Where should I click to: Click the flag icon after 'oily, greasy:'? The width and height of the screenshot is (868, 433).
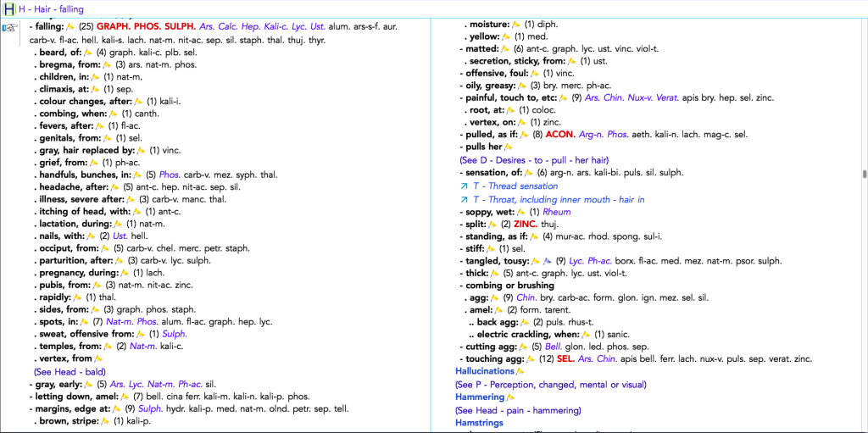(x=522, y=86)
